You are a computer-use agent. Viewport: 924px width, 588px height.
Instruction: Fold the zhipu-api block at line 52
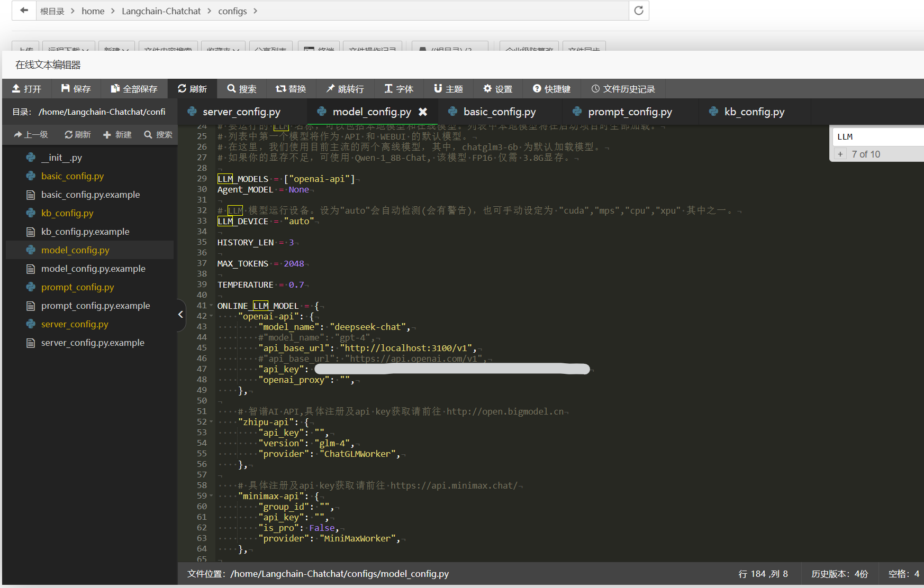[211, 422]
